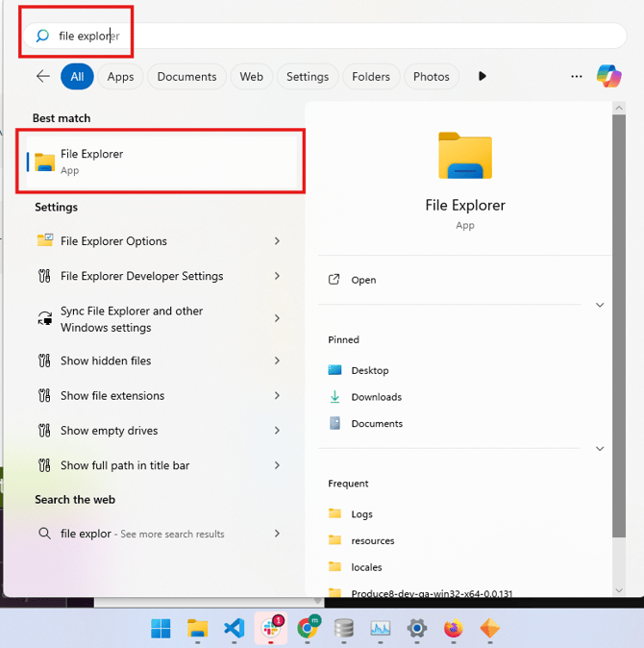Image resolution: width=644 pixels, height=648 pixels.
Task: Click the Copilot icon in search panel
Action: (x=608, y=76)
